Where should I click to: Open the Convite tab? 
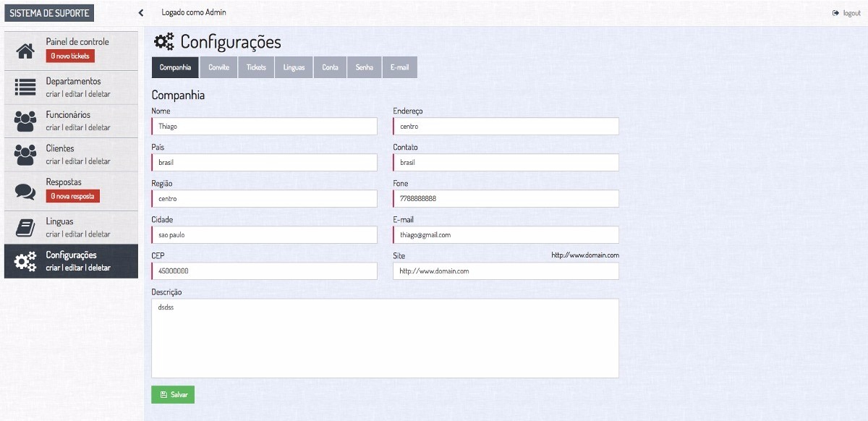(x=218, y=67)
